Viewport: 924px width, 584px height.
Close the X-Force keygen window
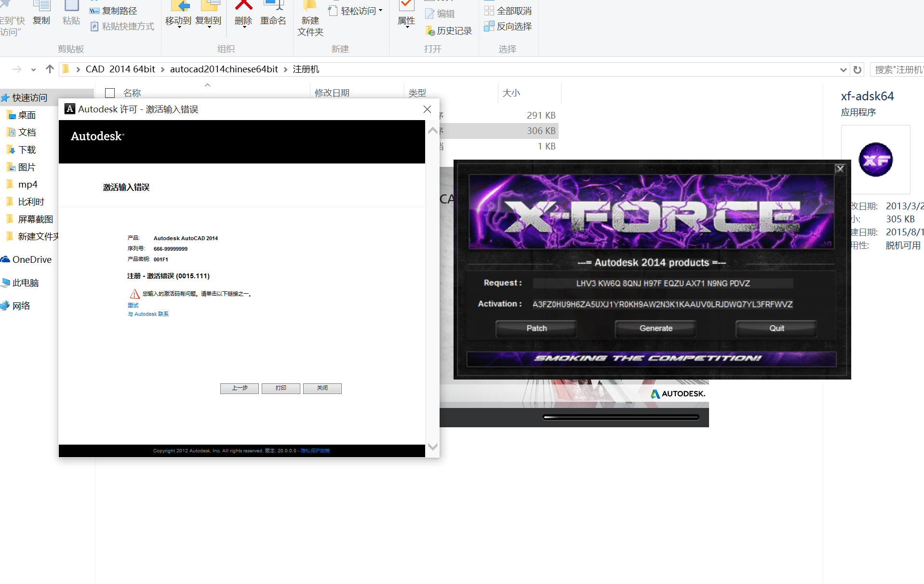coord(840,169)
